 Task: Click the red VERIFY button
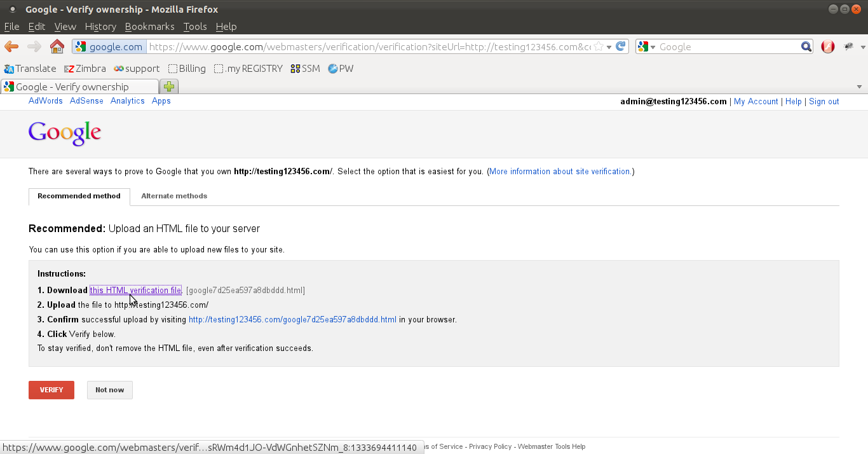click(51, 390)
